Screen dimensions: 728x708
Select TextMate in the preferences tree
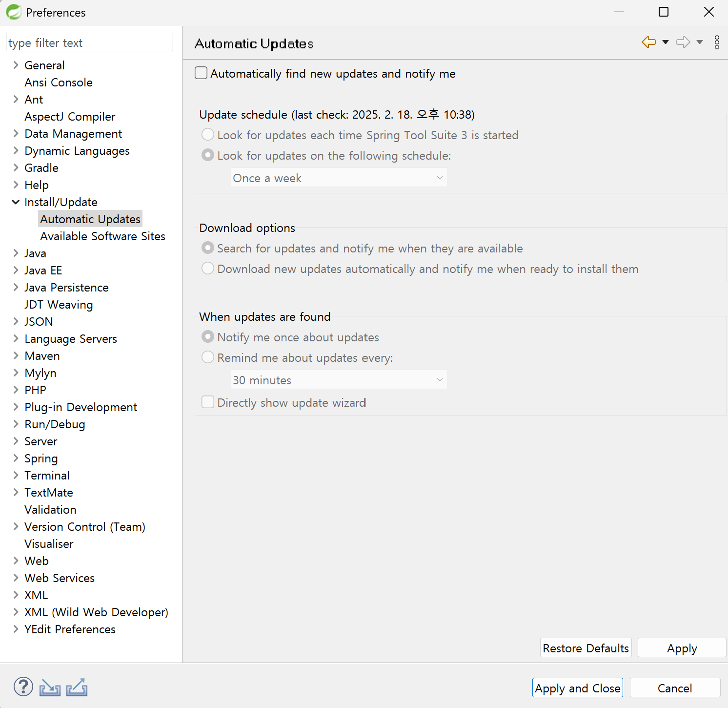(x=49, y=492)
